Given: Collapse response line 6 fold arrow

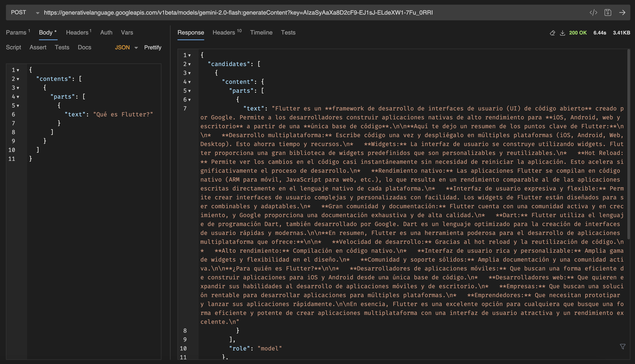Looking at the screenshot, I should (189, 100).
